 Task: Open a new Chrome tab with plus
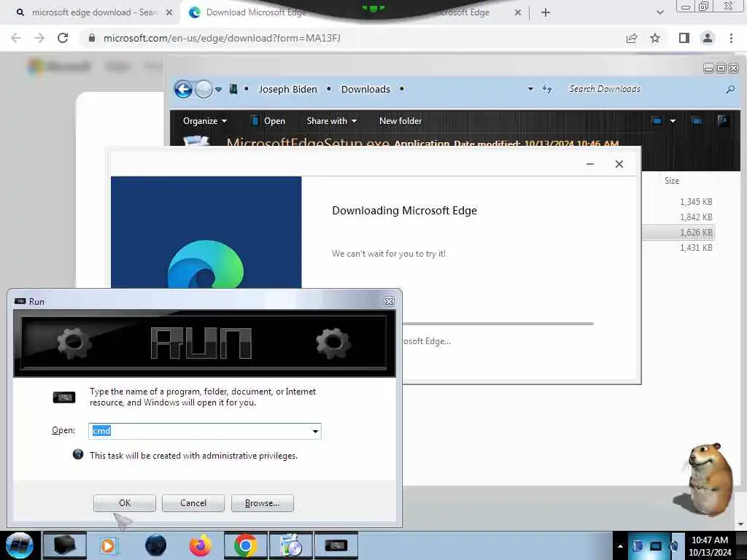pyautogui.click(x=546, y=12)
